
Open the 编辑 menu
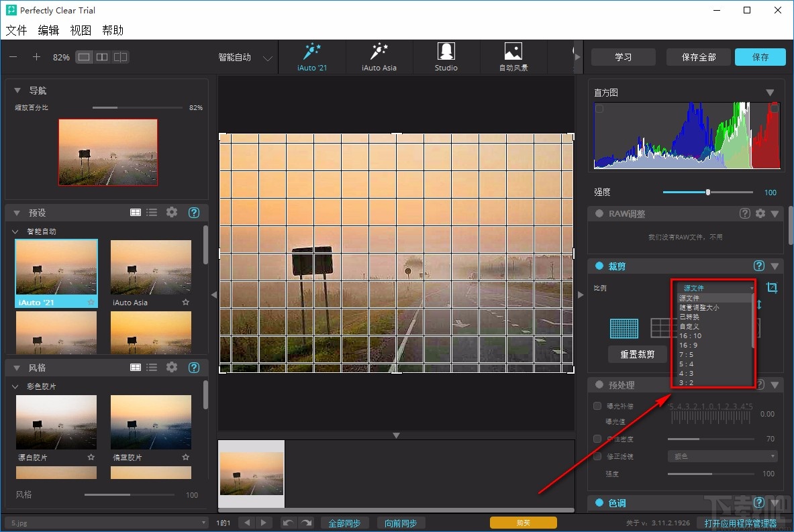(x=48, y=30)
